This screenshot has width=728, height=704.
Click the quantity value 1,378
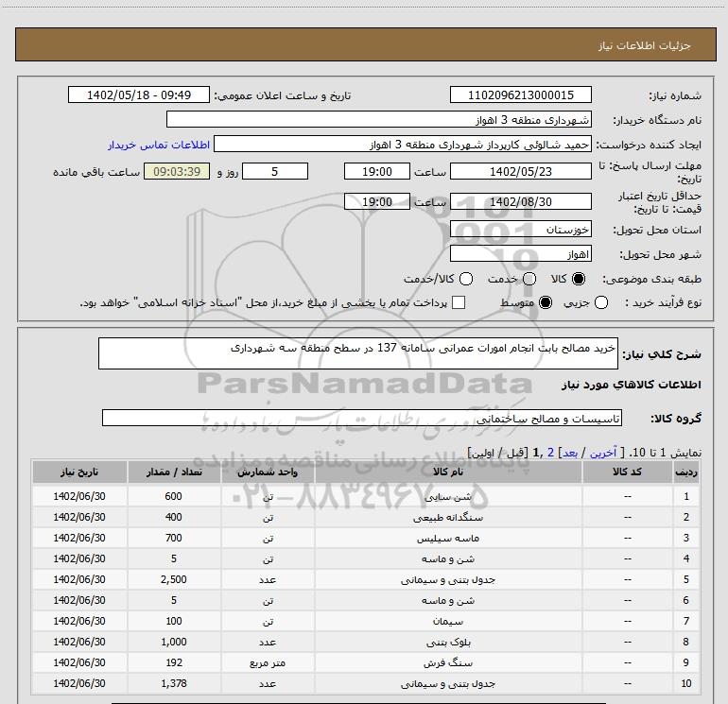(x=174, y=683)
